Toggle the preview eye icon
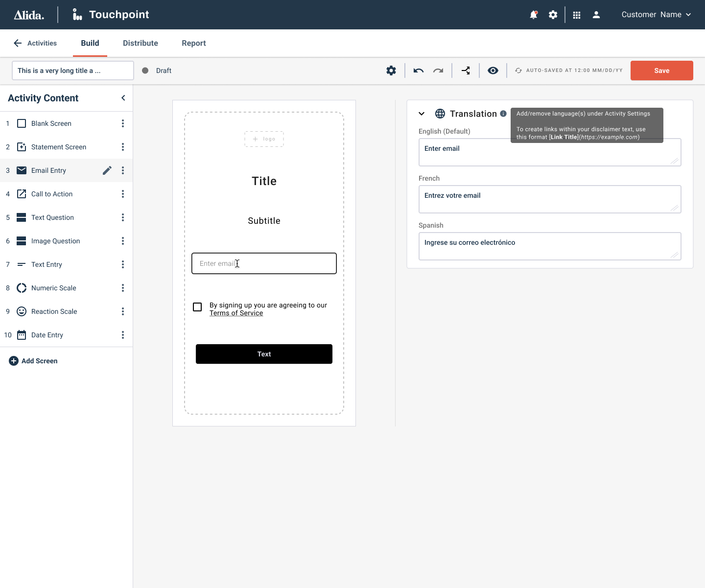705x588 pixels. click(x=493, y=71)
